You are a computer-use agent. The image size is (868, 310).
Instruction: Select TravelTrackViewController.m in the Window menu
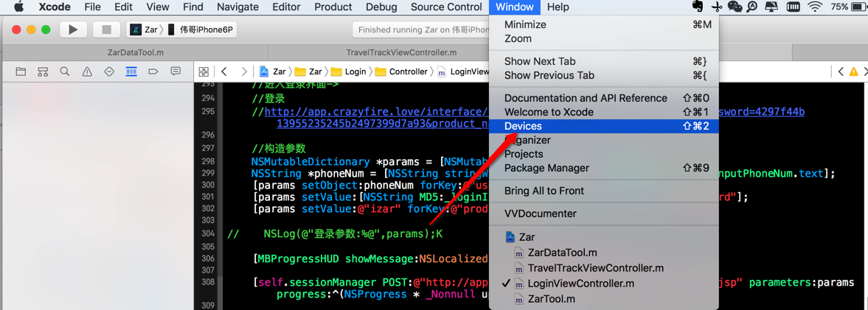pos(604,268)
